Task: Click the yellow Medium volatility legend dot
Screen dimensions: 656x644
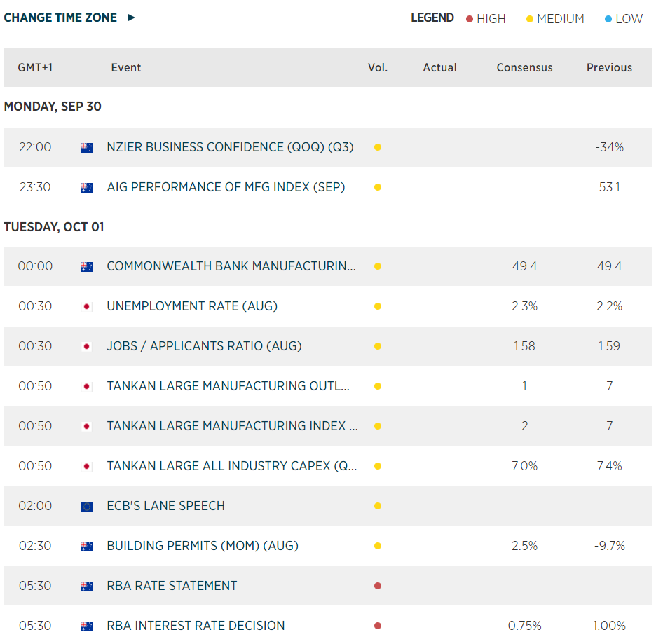Action: pos(530,19)
